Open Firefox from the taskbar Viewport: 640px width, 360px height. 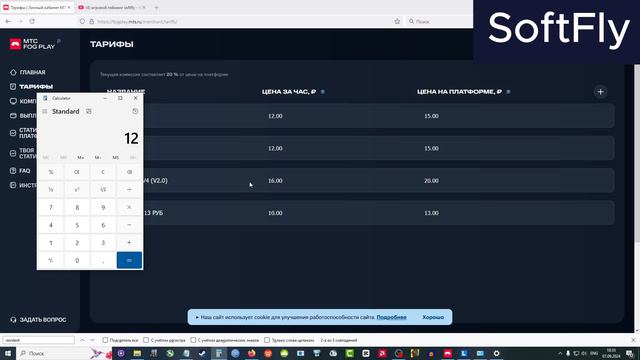(x=251, y=353)
